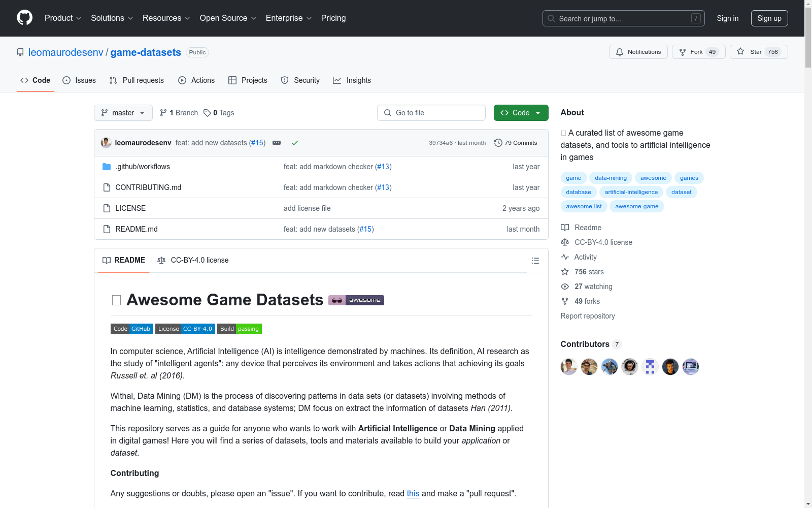812x508 pixels.
Task: Open third contributor avatar
Action: (609, 366)
